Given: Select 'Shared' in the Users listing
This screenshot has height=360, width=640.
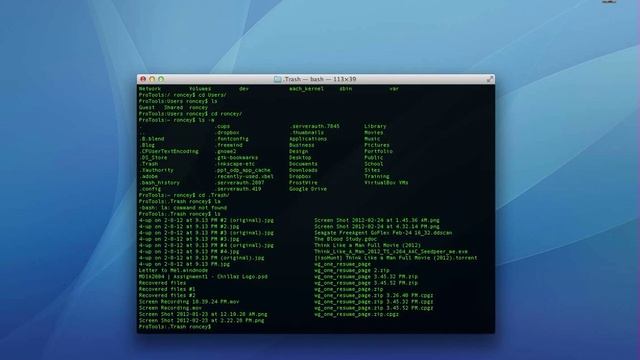Looking at the screenshot, I should (173, 108).
